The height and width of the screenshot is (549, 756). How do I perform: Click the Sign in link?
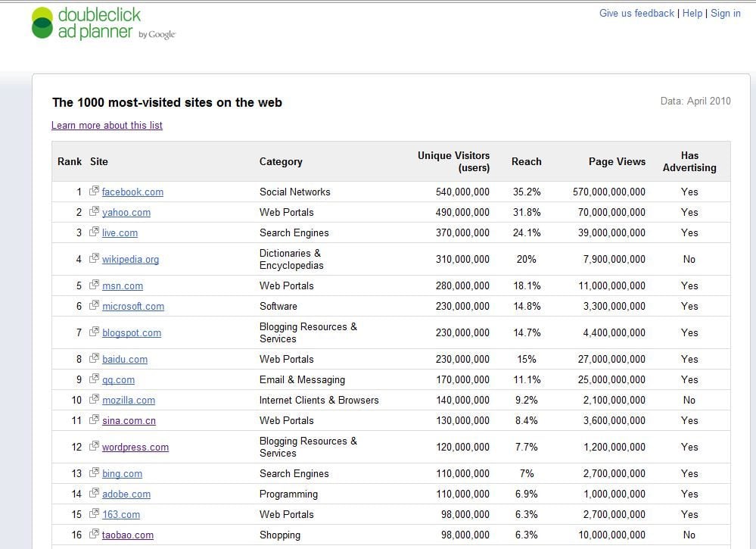click(x=726, y=14)
